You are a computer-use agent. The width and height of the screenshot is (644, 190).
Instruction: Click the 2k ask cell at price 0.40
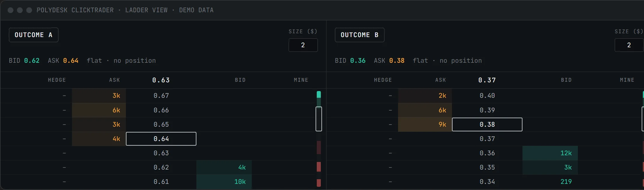tap(425, 96)
